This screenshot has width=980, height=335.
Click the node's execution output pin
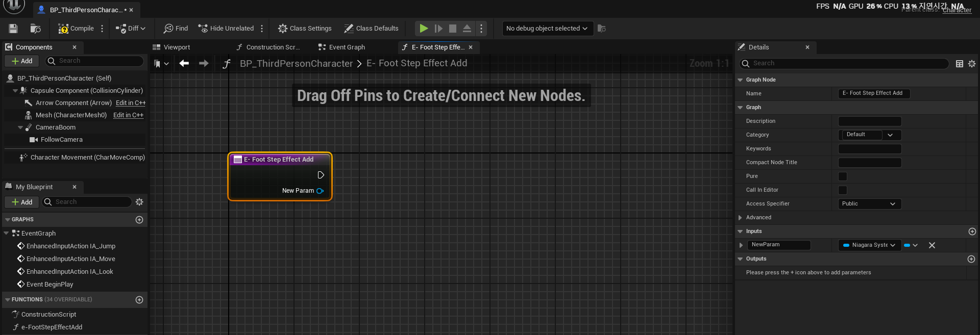click(x=321, y=175)
